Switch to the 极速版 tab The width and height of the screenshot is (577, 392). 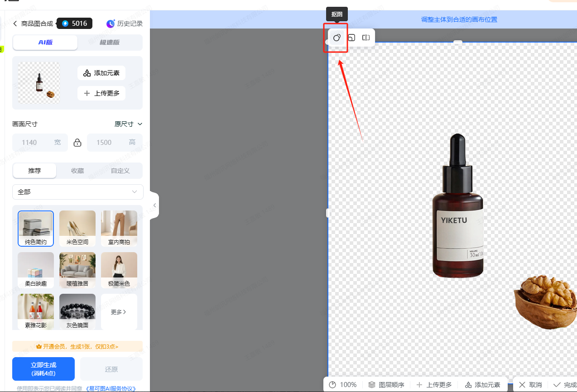coord(110,43)
